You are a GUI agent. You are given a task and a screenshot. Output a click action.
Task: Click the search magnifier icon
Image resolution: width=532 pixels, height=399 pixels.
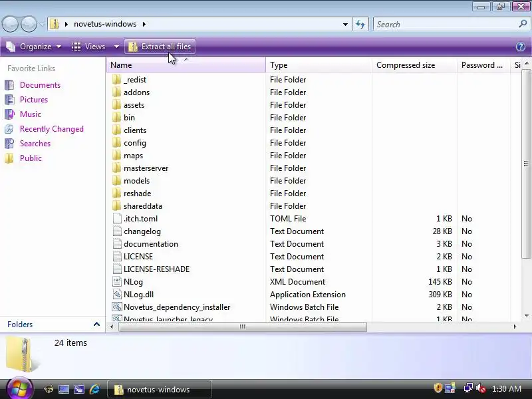[x=523, y=24]
